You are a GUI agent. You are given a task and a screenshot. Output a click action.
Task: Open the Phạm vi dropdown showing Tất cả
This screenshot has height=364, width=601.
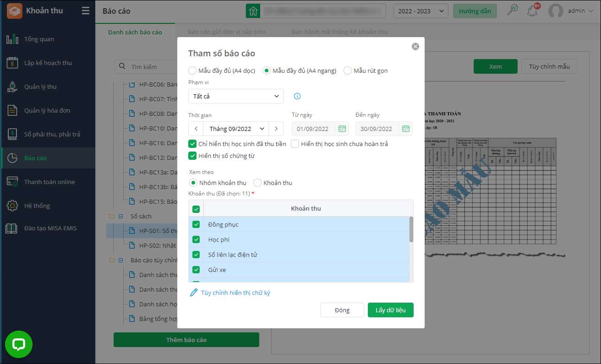[x=235, y=96]
